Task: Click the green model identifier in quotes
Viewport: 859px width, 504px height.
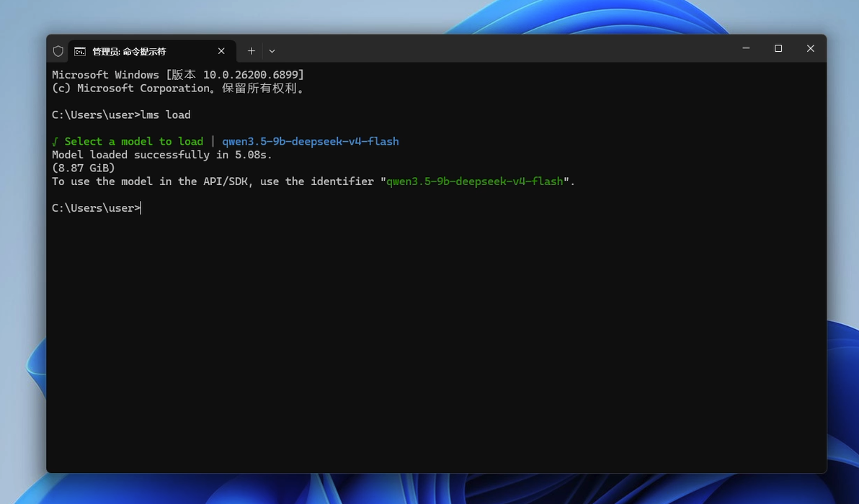Action: pyautogui.click(x=474, y=181)
